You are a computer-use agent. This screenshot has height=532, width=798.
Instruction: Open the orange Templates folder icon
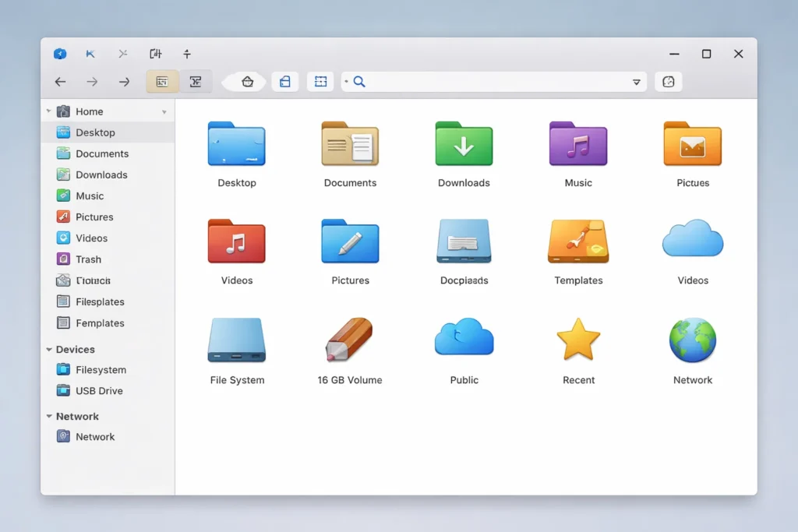coord(578,241)
